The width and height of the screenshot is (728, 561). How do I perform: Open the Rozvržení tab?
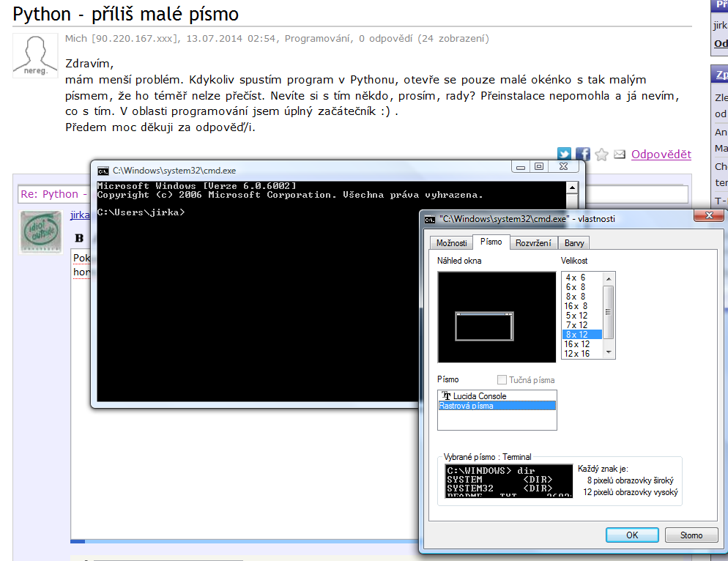533,243
